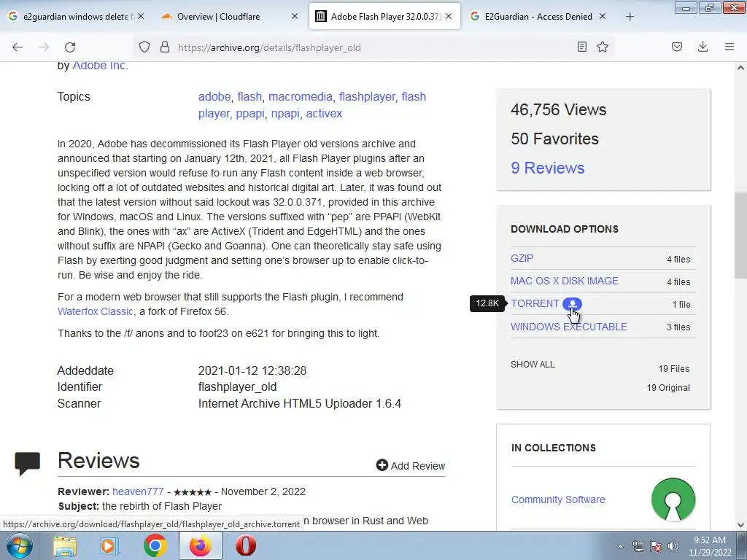Open Community Software collection link

point(558,499)
